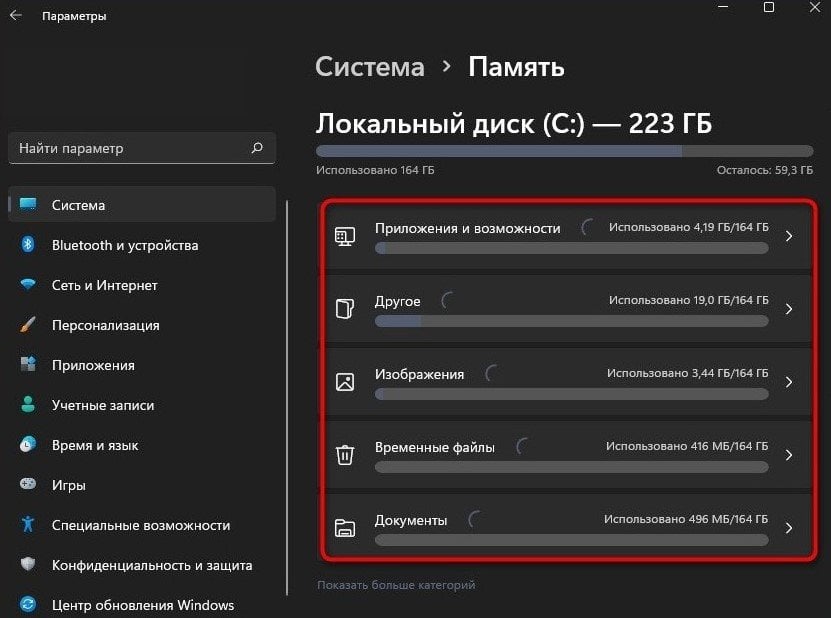Click the Windows Update sync icon
831x618 pixels.
point(28,604)
